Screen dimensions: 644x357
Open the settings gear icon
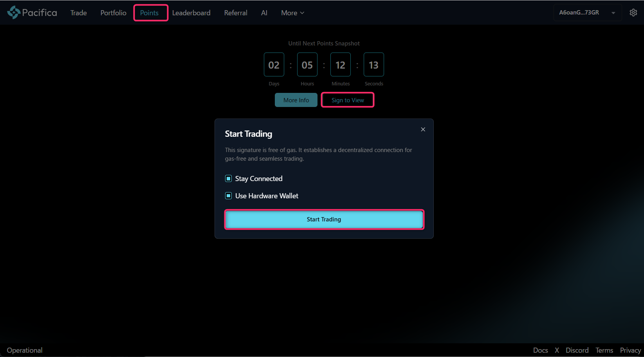coord(633,13)
